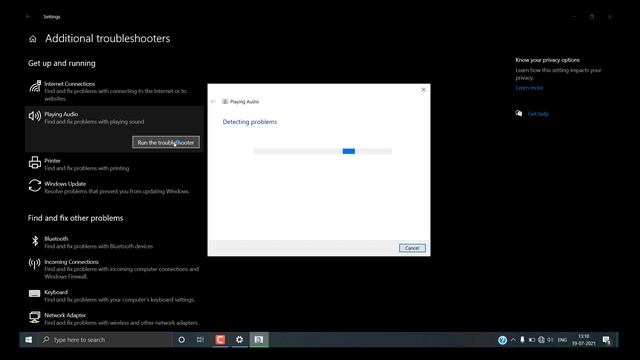
Task: Click the taskbar clock and date
Action: 584,340
